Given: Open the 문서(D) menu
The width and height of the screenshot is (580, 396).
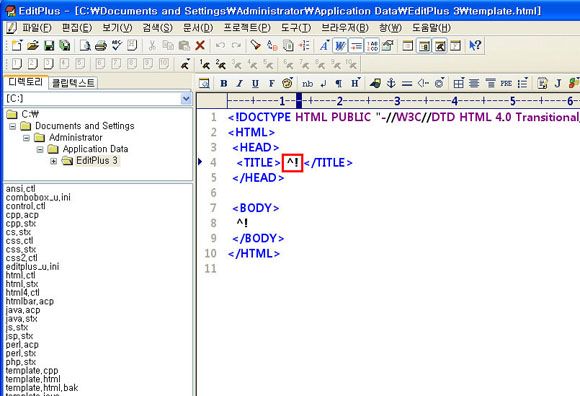Looking at the screenshot, I should click(198, 28).
